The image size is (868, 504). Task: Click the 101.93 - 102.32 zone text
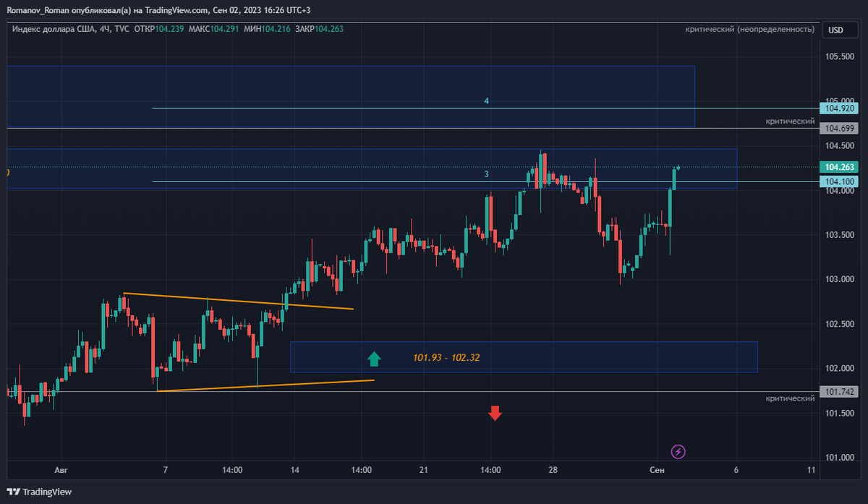click(447, 358)
